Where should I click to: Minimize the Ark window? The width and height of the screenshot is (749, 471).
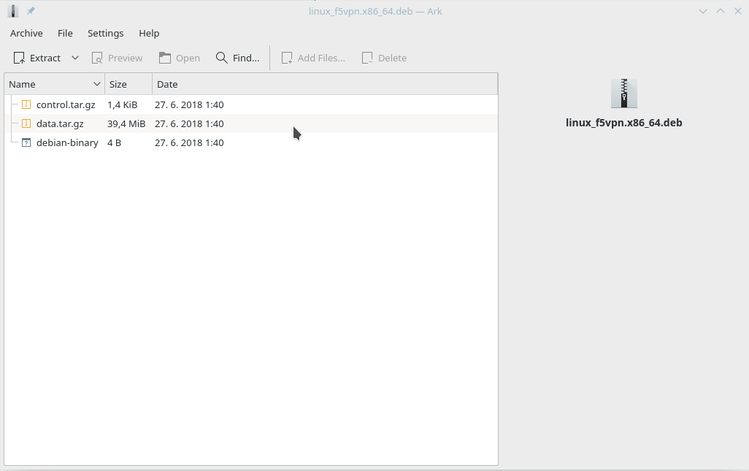pos(703,11)
